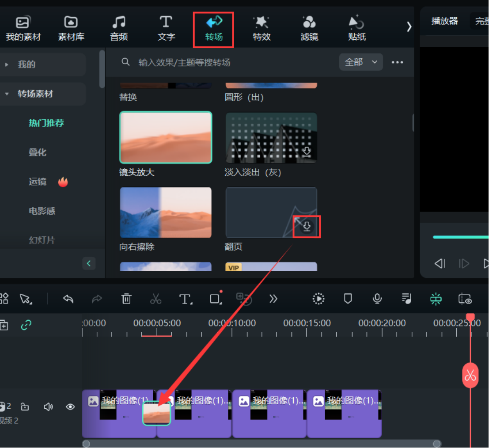Switch to the 特效 effects tab

pyautogui.click(x=262, y=29)
